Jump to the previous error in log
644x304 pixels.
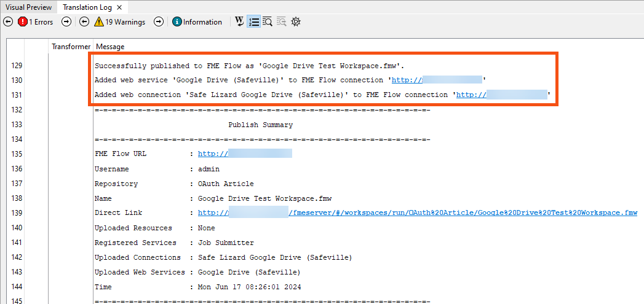[x=8, y=22]
